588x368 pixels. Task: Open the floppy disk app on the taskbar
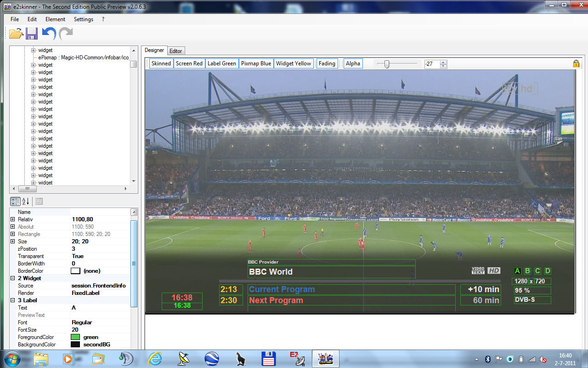268,358
